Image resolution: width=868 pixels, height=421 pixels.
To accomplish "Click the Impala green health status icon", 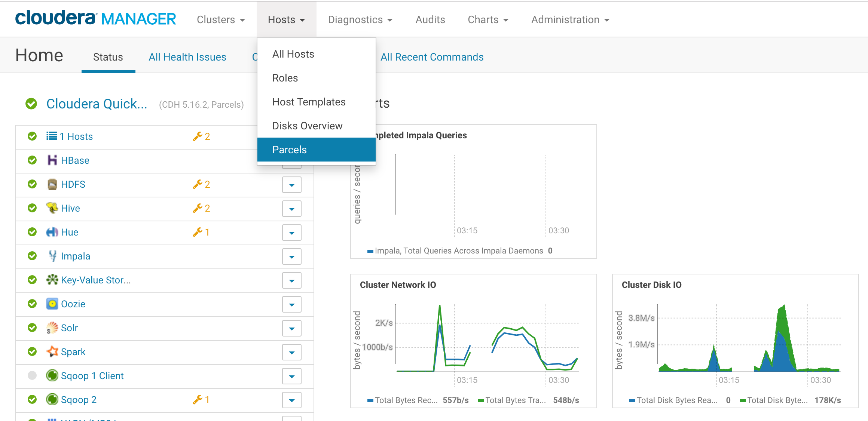I will click(32, 256).
